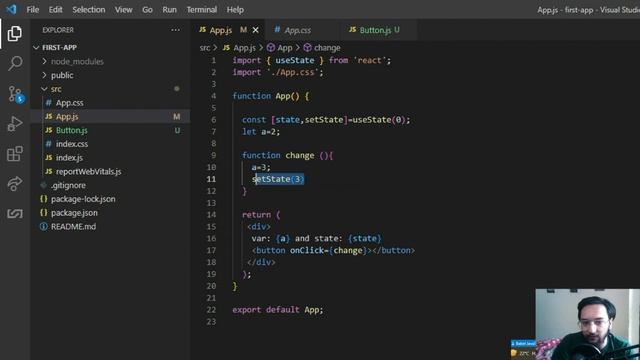Click the M modified badge beside App.js
The image size is (640, 360).
(x=176, y=116)
